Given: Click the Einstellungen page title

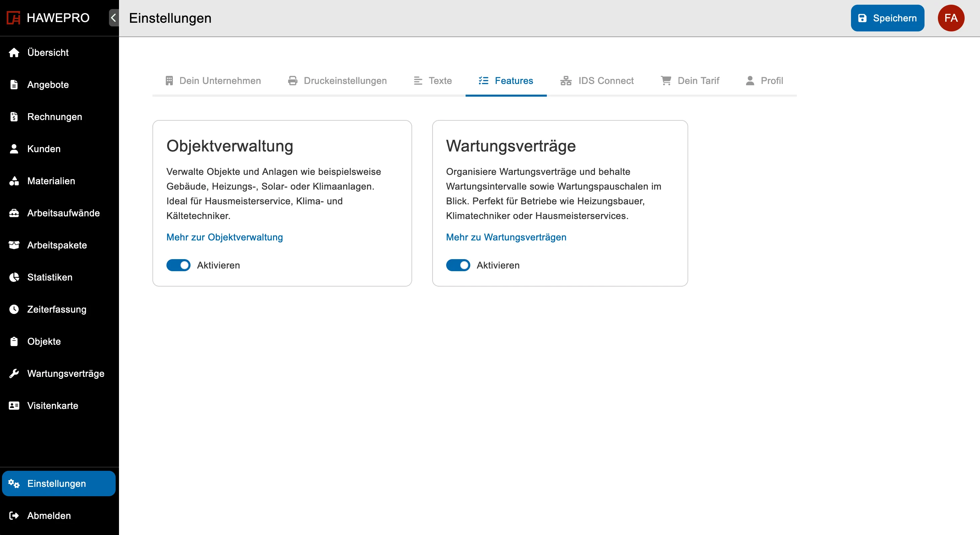Looking at the screenshot, I should [x=170, y=18].
